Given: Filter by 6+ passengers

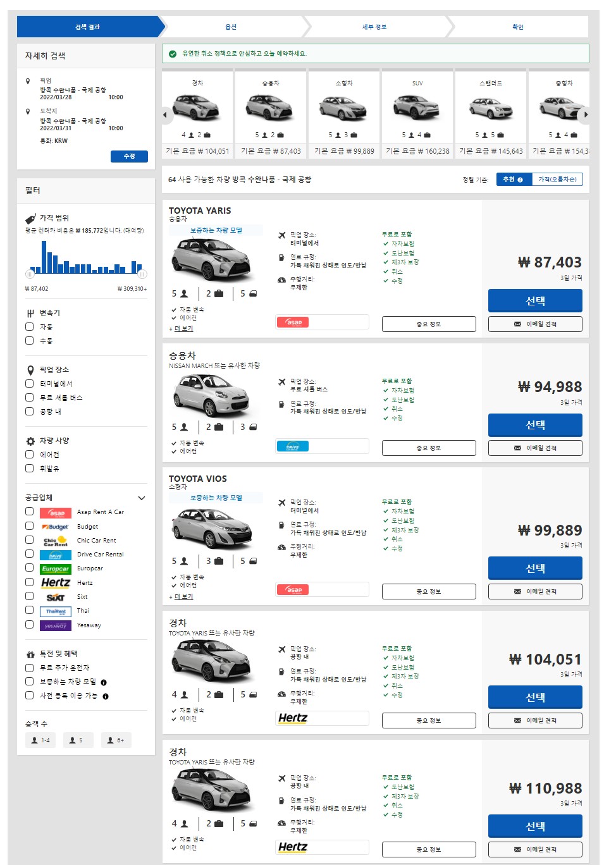Looking at the screenshot, I should [116, 740].
